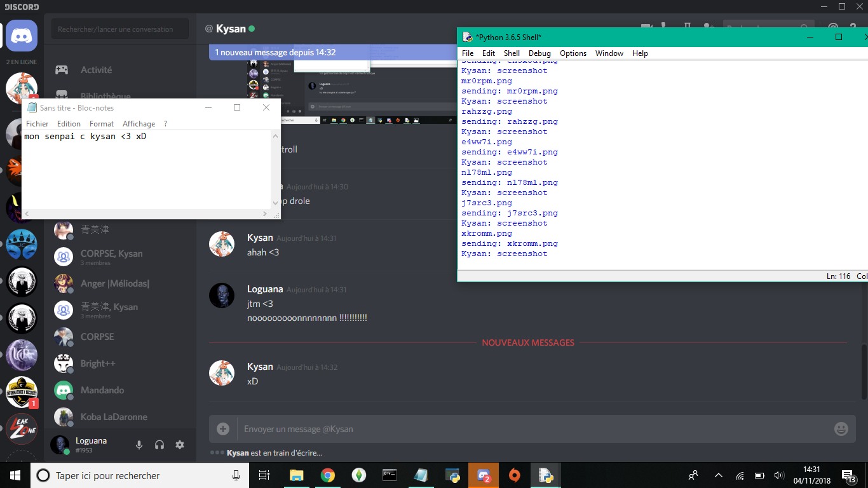This screenshot has height=488, width=868.
Task: Click the attach file plus button
Action: pos(223,429)
